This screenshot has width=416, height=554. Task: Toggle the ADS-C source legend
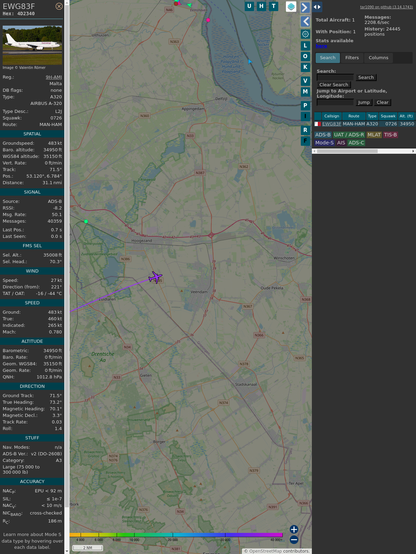pyautogui.click(x=356, y=143)
